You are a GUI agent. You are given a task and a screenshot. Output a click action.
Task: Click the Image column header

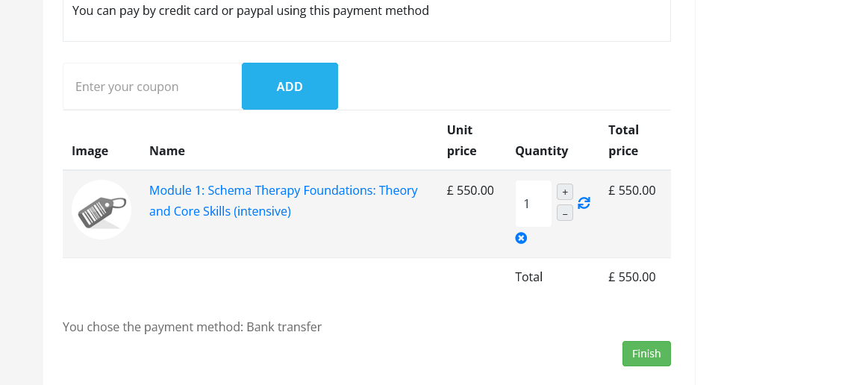(90, 151)
